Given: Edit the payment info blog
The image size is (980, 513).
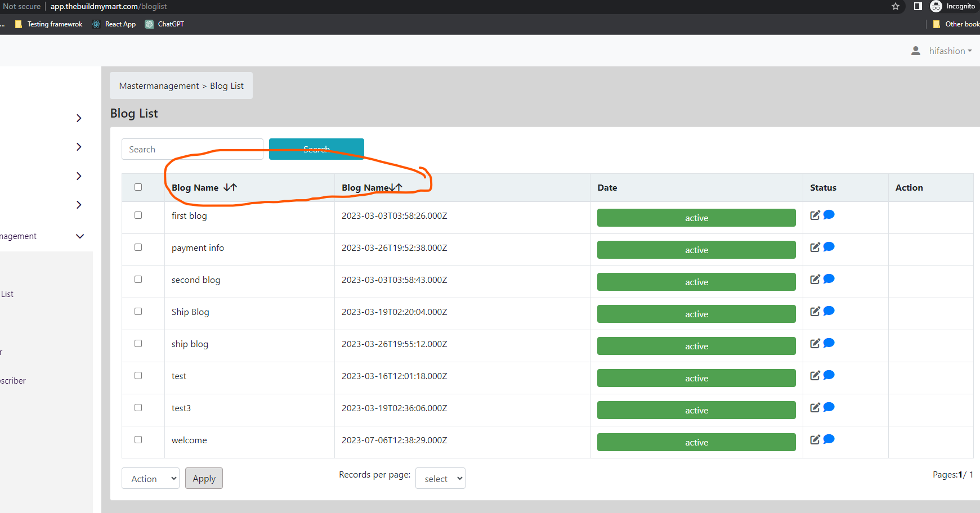Looking at the screenshot, I should pyautogui.click(x=815, y=247).
